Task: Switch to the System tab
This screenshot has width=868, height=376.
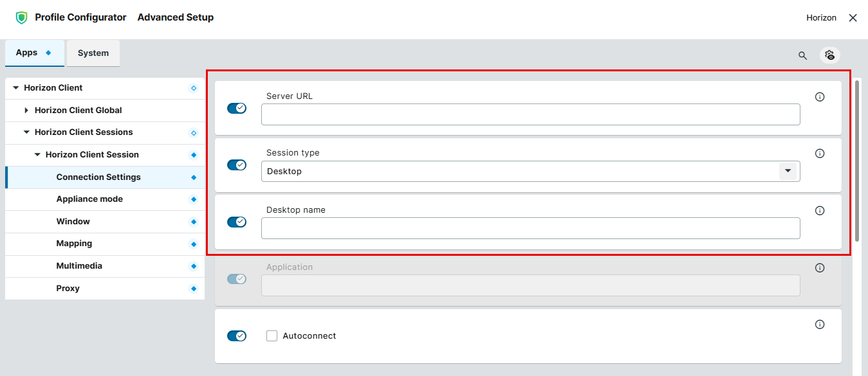Action: [93, 53]
